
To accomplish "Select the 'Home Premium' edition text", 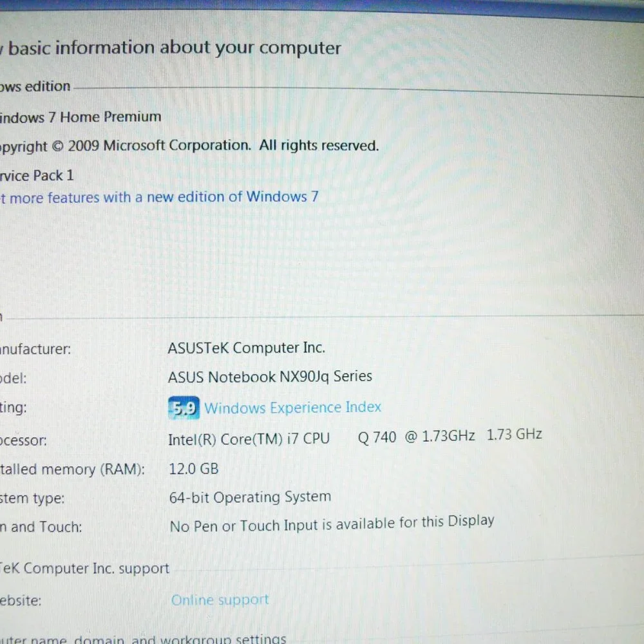I will pyautogui.click(x=111, y=117).
